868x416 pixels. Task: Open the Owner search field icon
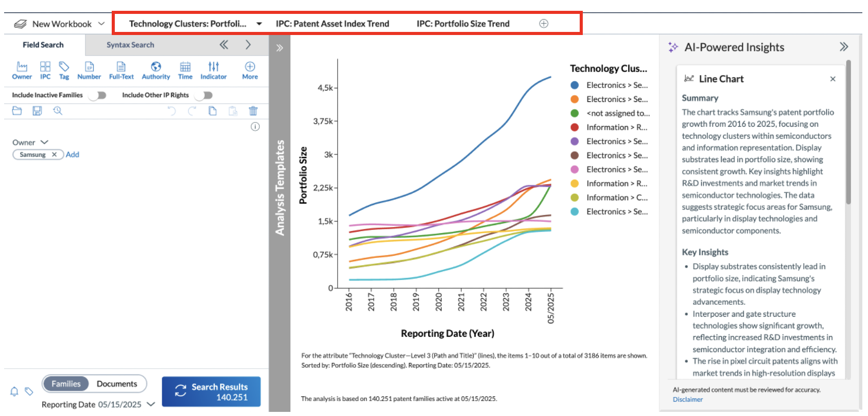[22, 67]
